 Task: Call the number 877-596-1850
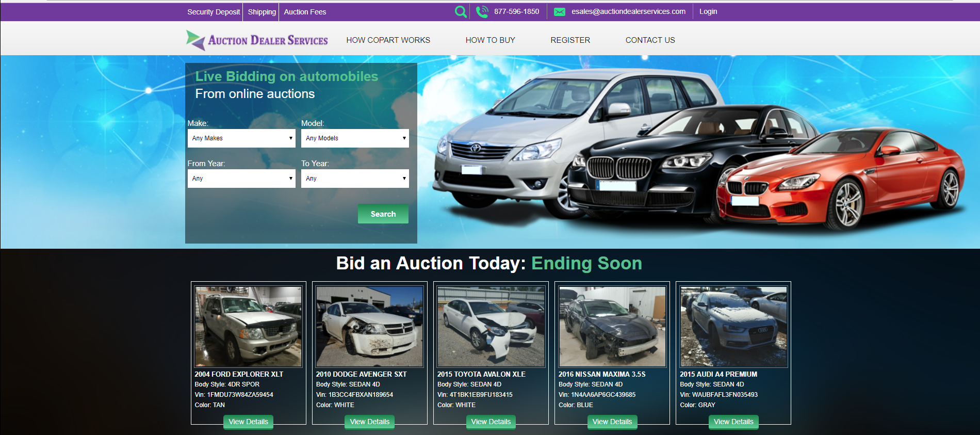point(516,11)
